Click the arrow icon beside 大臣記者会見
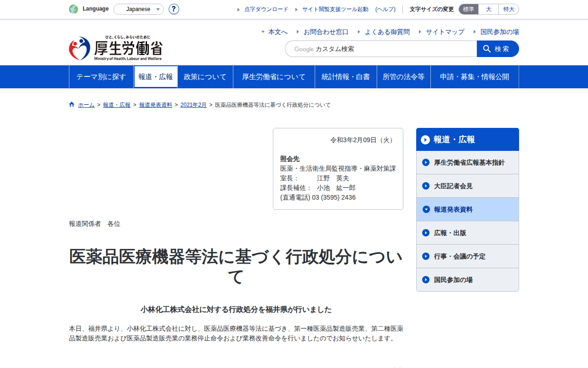Viewport: 588px width, 368px height. 426,186
